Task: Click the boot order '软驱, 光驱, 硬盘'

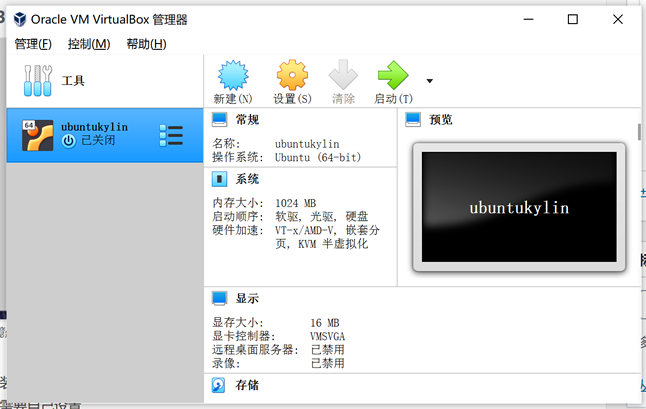Action: point(322,217)
